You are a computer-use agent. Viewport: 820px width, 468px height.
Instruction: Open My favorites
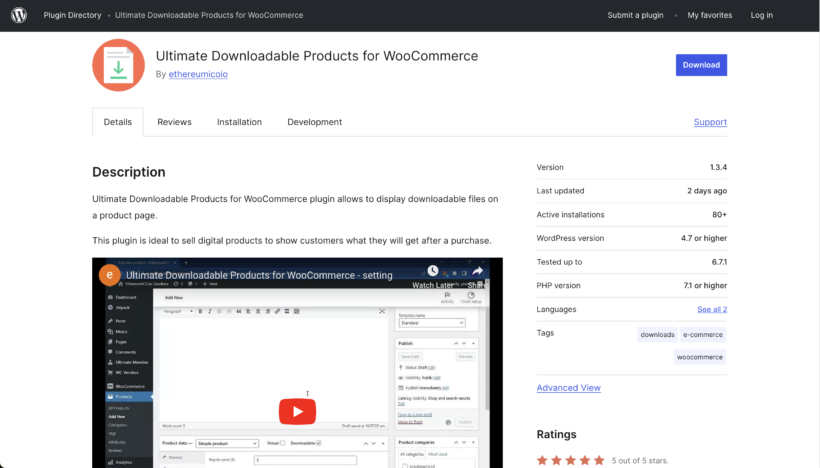[x=710, y=15]
